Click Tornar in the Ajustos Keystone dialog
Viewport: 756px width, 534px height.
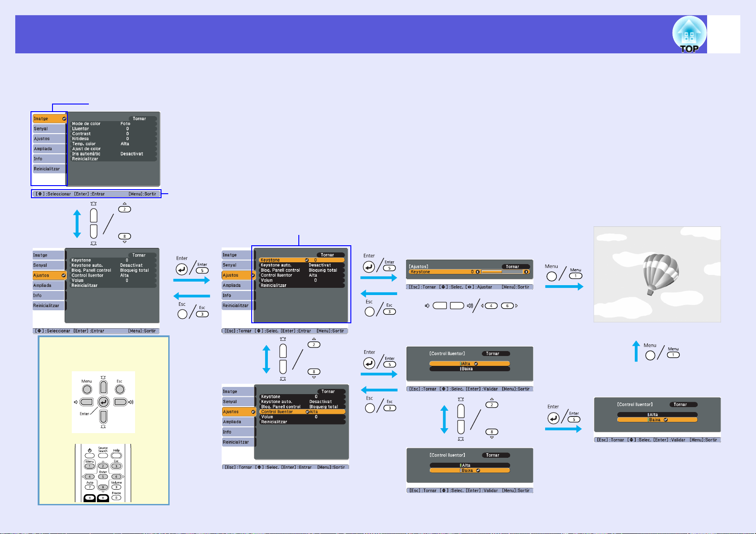[516, 266]
